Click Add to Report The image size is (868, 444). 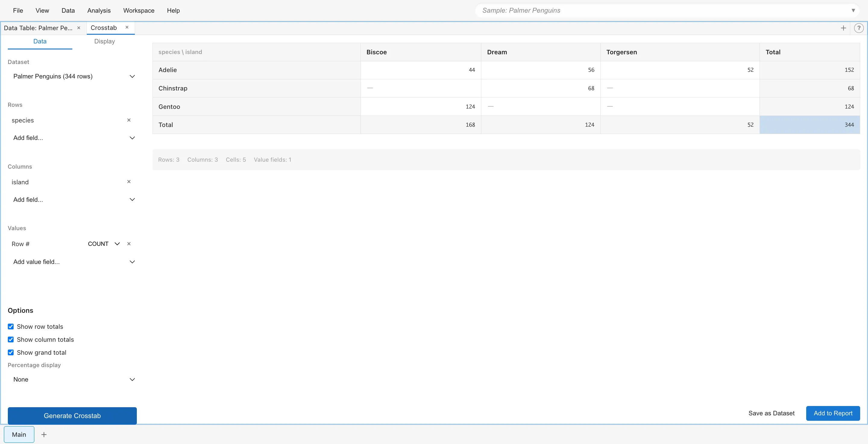833,413
